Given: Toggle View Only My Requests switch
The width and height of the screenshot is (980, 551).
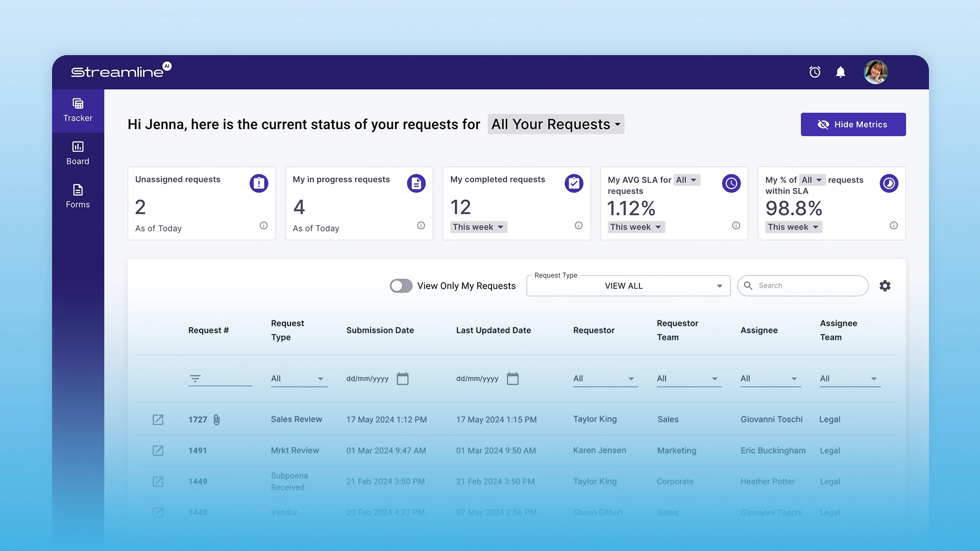Looking at the screenshot, I should tap(401, 286).
